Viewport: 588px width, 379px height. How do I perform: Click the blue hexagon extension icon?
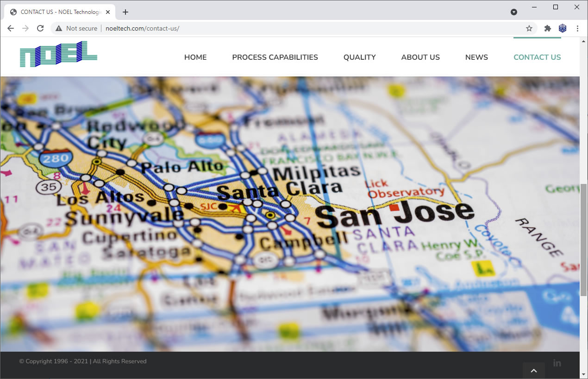[x=563, y=28]
